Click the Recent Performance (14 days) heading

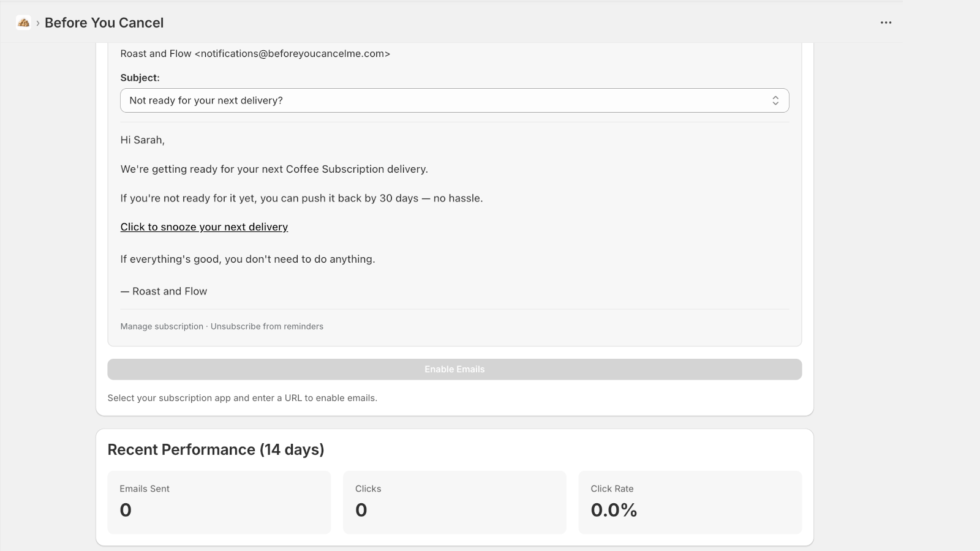[216, 449]
